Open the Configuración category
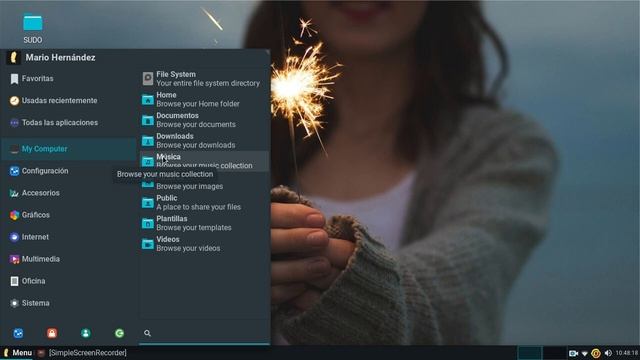Viewport: 640px width, 360px height. coord(69,171)
